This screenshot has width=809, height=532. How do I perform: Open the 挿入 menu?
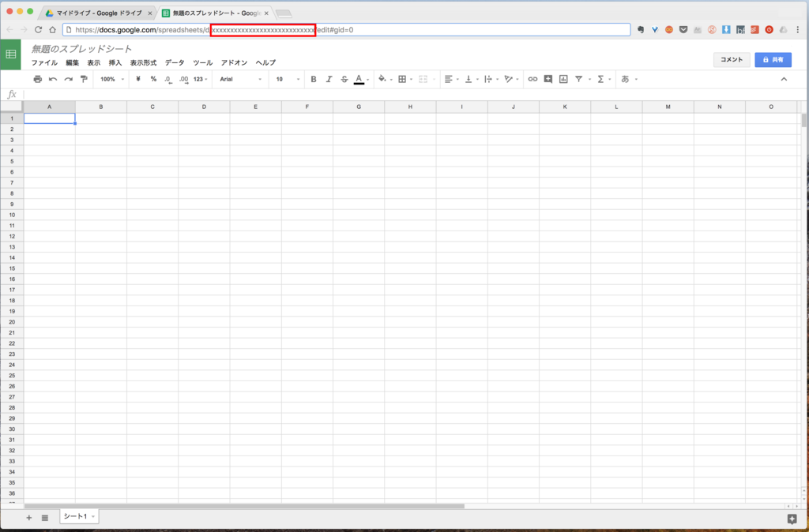(115, 63)
